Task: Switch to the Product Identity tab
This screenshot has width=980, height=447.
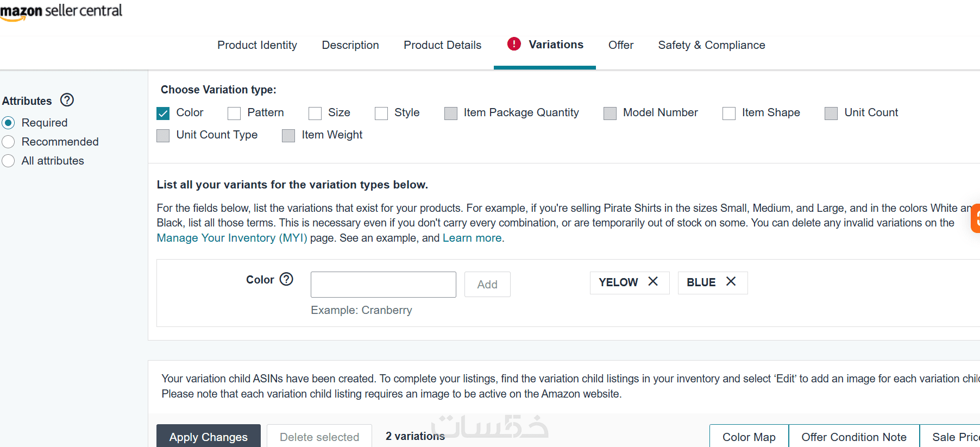Action: coord(257,45)
